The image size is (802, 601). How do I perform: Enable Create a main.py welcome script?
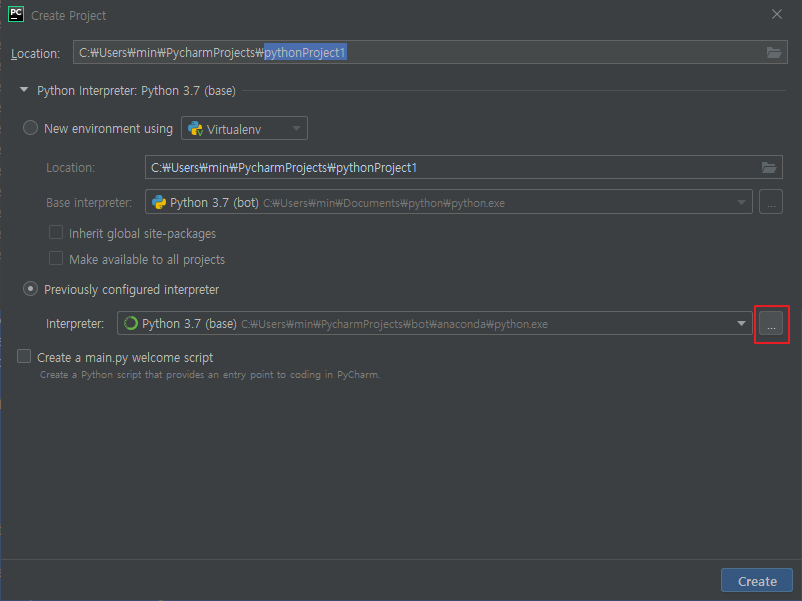(24, 356)
